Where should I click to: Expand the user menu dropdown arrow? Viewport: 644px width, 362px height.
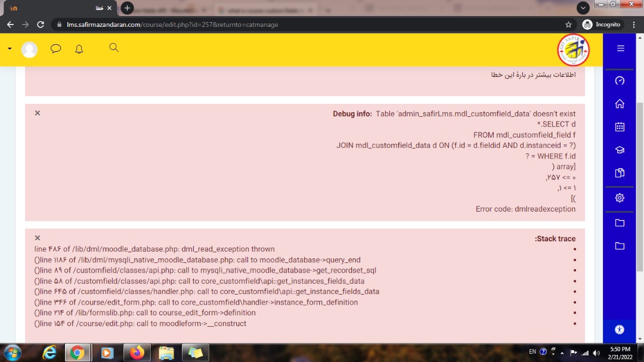tap(10, 49)
